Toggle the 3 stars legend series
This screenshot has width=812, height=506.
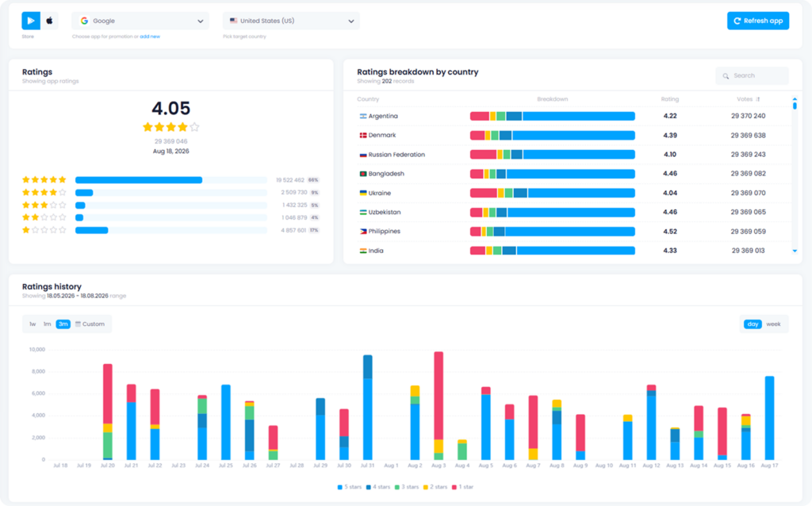[407, 487]
